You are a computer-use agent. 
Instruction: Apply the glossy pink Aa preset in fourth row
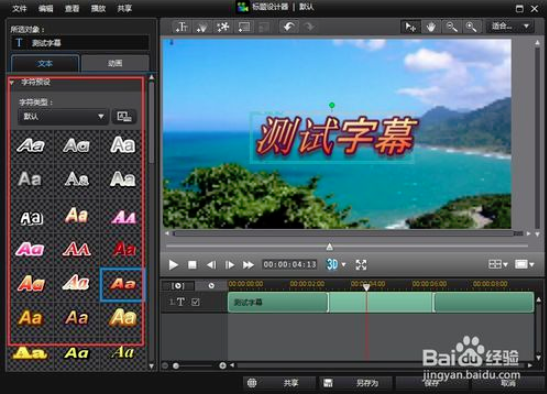[30, 249]
